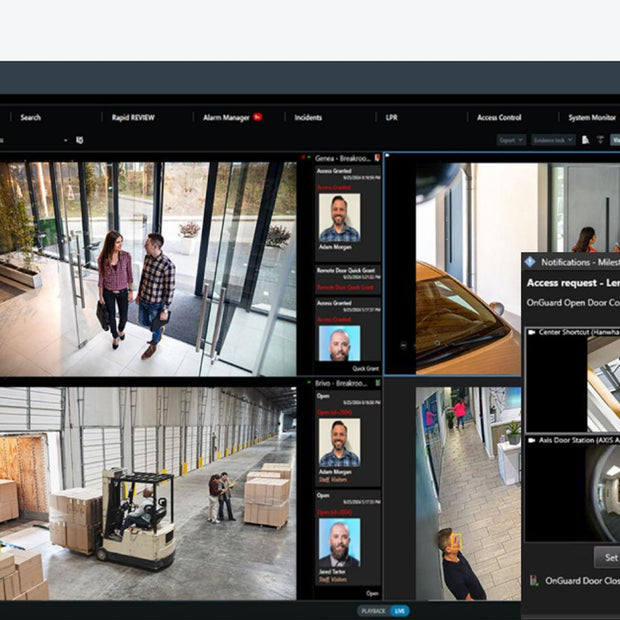Open the Search tab
The width and height of the screenshot is (620, 620).
(x=30, y=117)
